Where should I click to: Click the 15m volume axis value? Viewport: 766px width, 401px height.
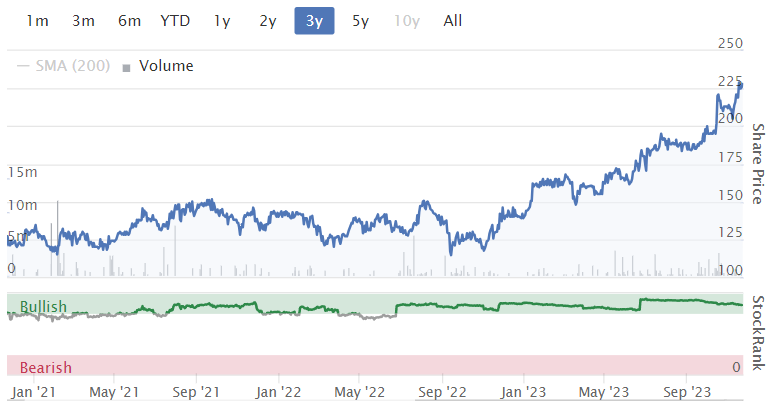pyautogui.click(x=22, y=172)
